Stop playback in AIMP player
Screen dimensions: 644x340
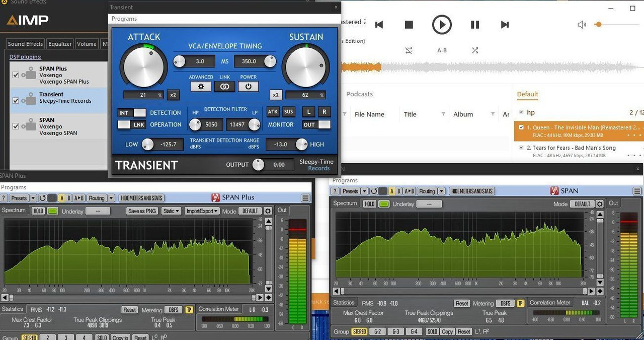click(x=409, y=24)
